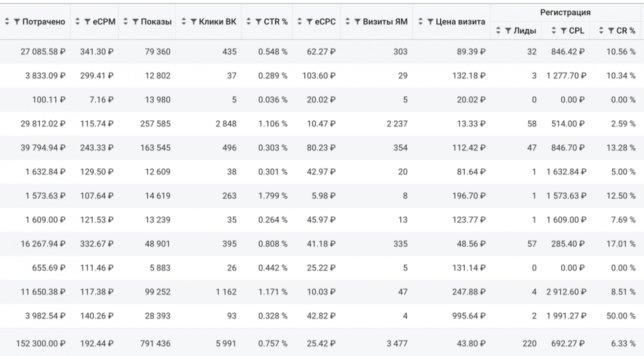
Task: Open the filter icon for the Показы column
Action: (136, 22)
